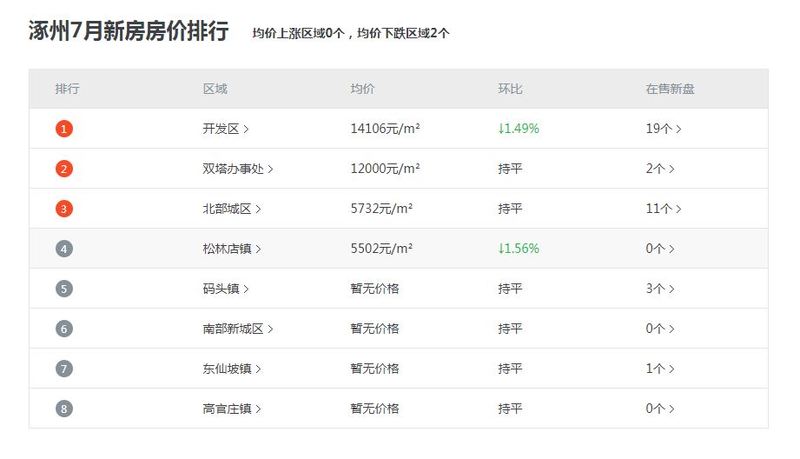Click the green ↓1.49% change value
The width and height of the screenshot is (800, 459).
coord(518,129)
